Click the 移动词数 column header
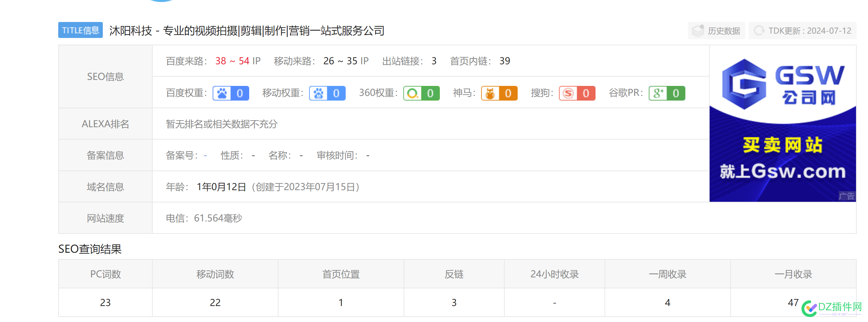The width and height of the screenshot is (868, 322). click(x=215, y=274)
